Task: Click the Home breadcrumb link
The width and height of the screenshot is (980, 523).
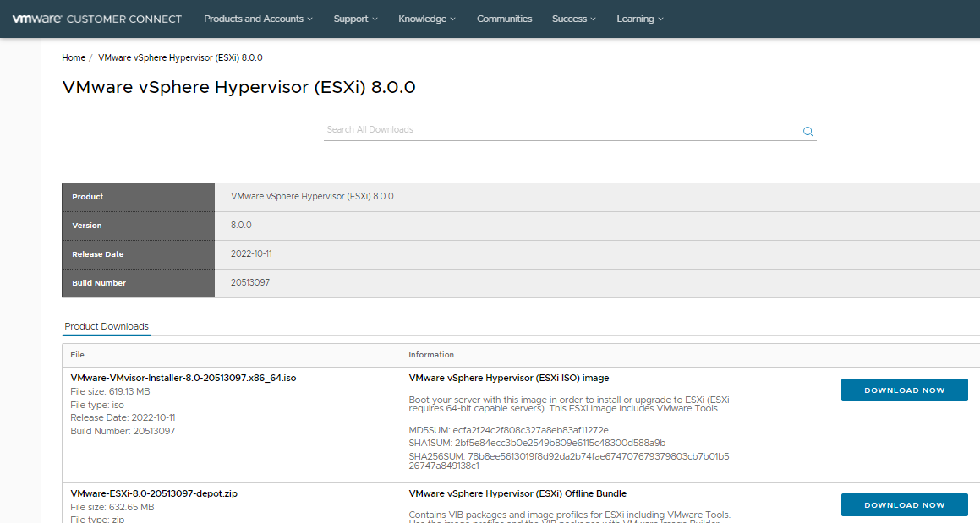Action: pyautogui.click(x=74, y=57)
